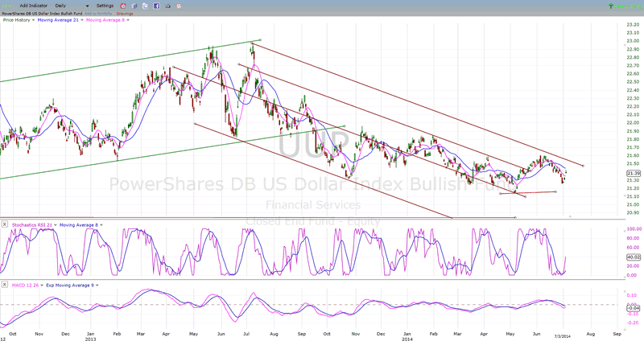Screen dimensions: 644x341
Task: Click the 21.39 current price label
Action: pos(633,173)
